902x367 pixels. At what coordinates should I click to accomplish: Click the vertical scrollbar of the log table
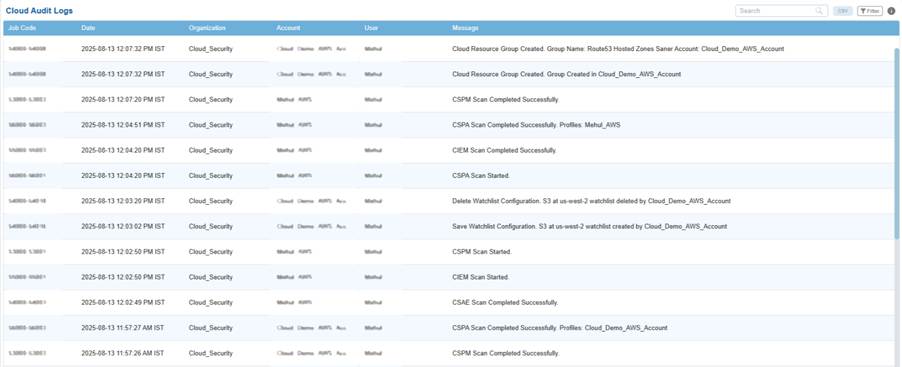tap(897, 144)
